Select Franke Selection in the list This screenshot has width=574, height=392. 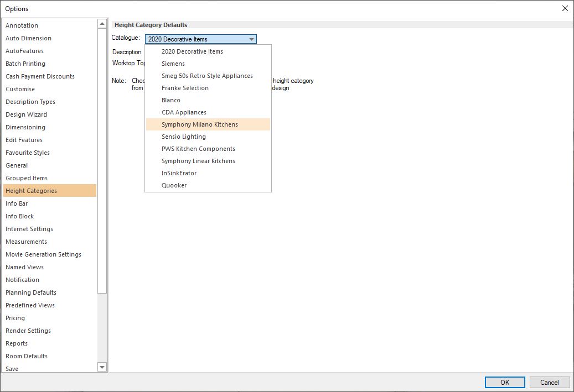208,88
